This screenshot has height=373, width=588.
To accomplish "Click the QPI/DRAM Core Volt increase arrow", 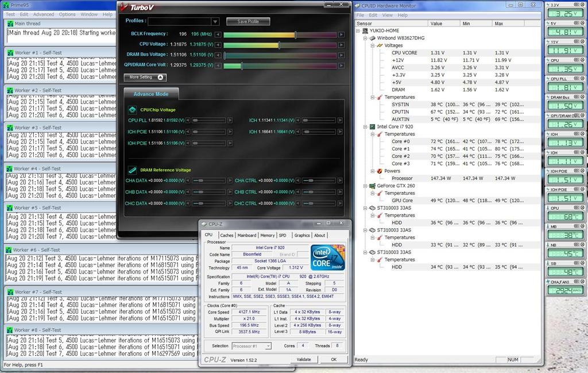I will coord(341,66).
